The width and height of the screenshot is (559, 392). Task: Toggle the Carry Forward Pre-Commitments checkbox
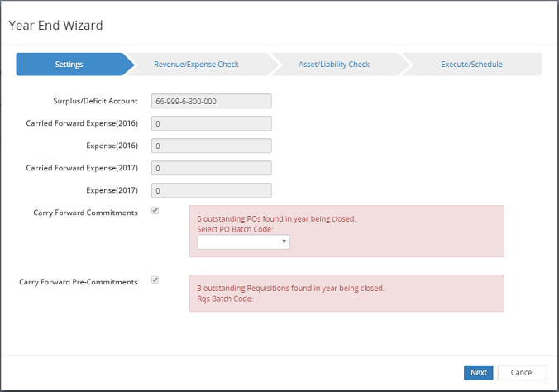[155, 280]
